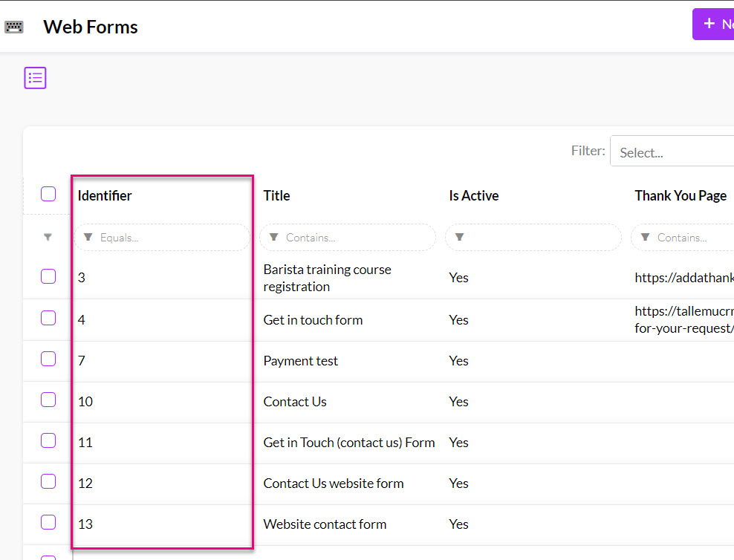Toggle the select-all checkbox in the header
Viewport: 734px width, 560px height.
[48, 195]
